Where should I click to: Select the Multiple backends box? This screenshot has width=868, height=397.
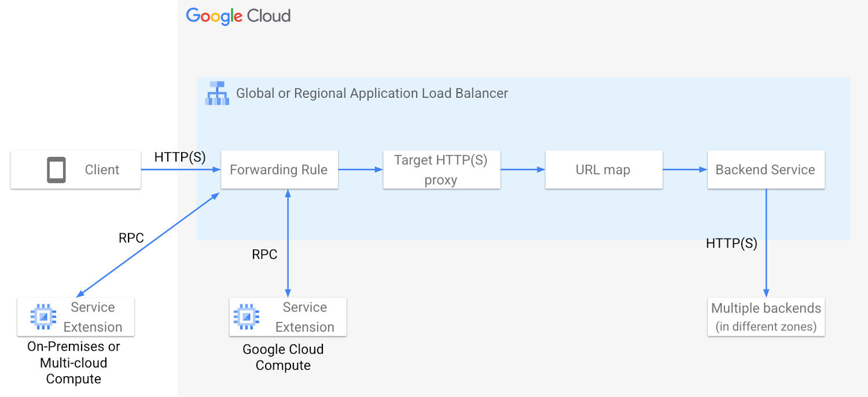[766, 317]
